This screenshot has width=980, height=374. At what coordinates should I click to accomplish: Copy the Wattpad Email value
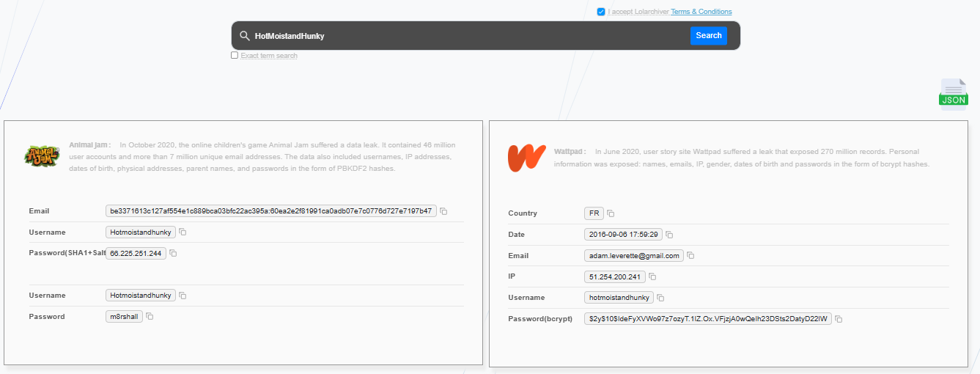[690, 256]
